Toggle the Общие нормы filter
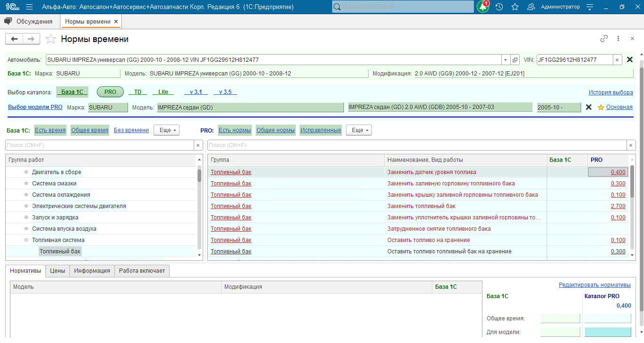 point(275,130)
